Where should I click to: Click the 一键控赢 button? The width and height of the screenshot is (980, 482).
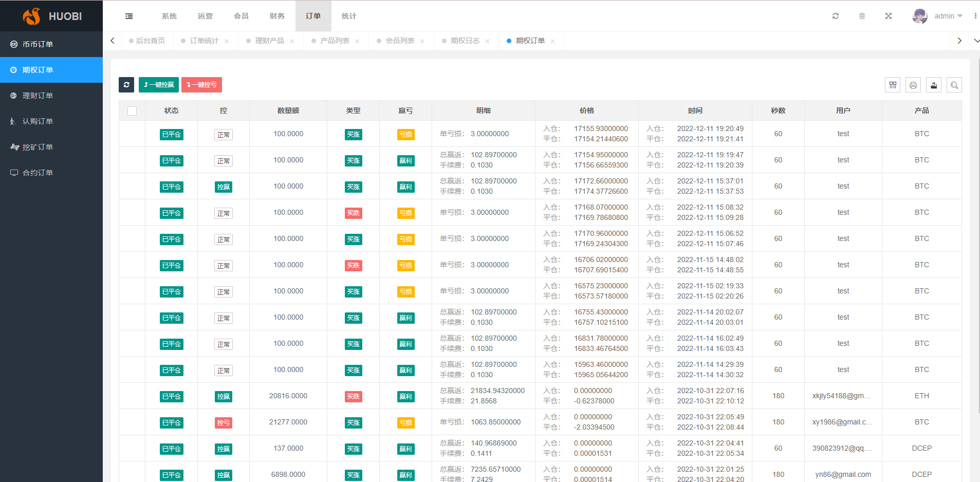158,85
